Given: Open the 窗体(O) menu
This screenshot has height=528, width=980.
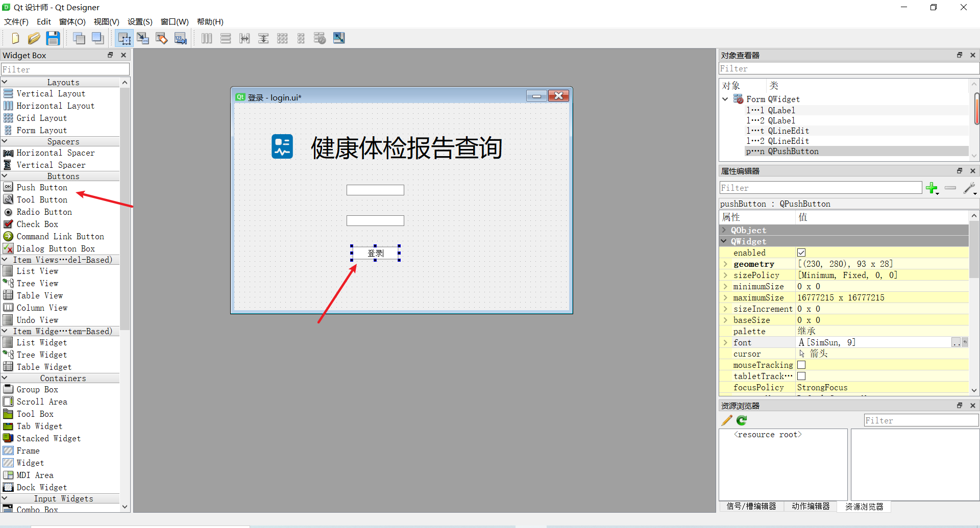Looking at the screenshot, I should 72,21.
